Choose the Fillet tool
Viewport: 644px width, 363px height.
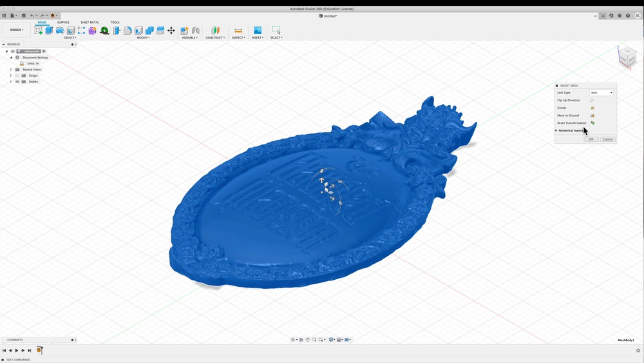pyautogui.click(x=128, y=30)
